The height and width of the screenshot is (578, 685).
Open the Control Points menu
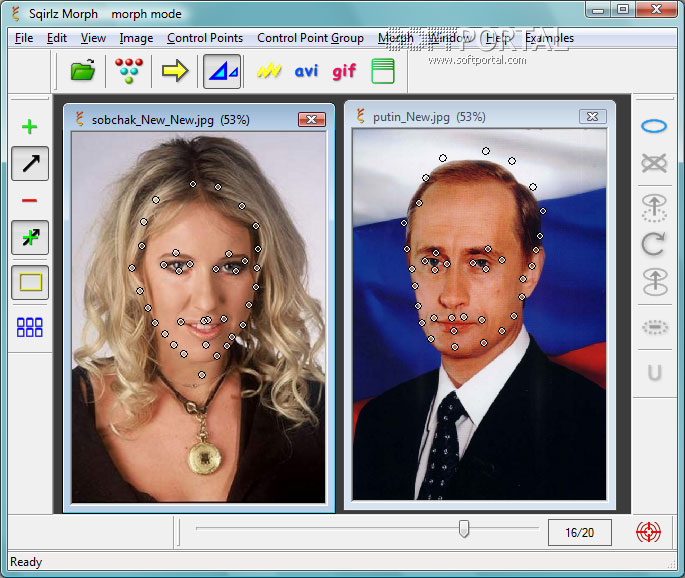pos(205,38)
